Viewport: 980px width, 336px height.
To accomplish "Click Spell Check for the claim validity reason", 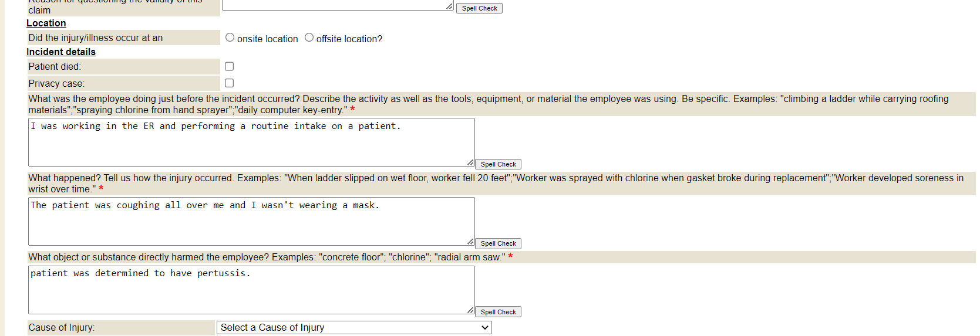I will point(479,8).
